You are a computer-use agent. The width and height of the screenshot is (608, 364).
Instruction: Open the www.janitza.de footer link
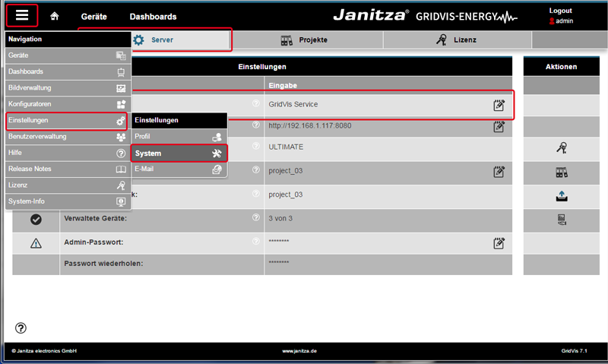[x=299, y=351]
